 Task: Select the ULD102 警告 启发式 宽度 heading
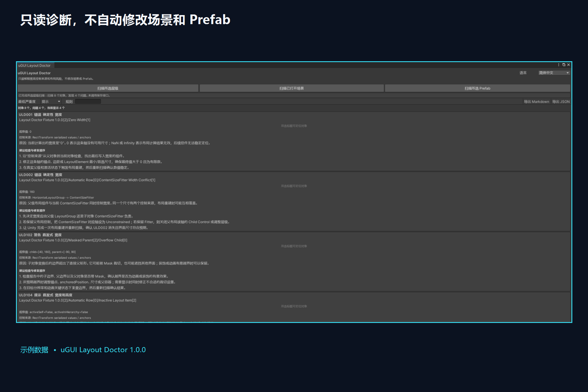[x=40, y=235]
